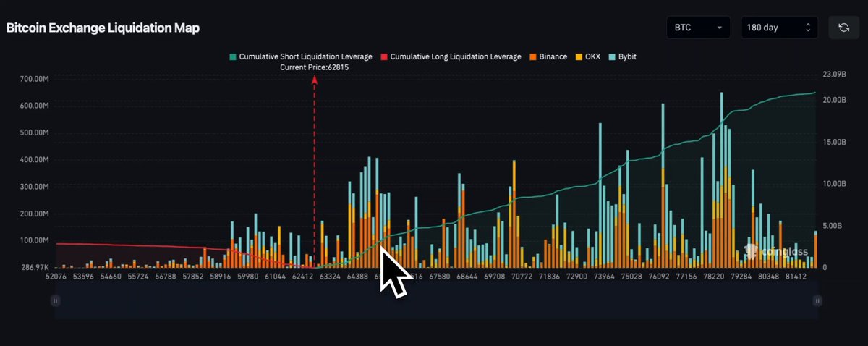
Task: Grab the left handle of range slider
Action: click(x=54, y=300)
